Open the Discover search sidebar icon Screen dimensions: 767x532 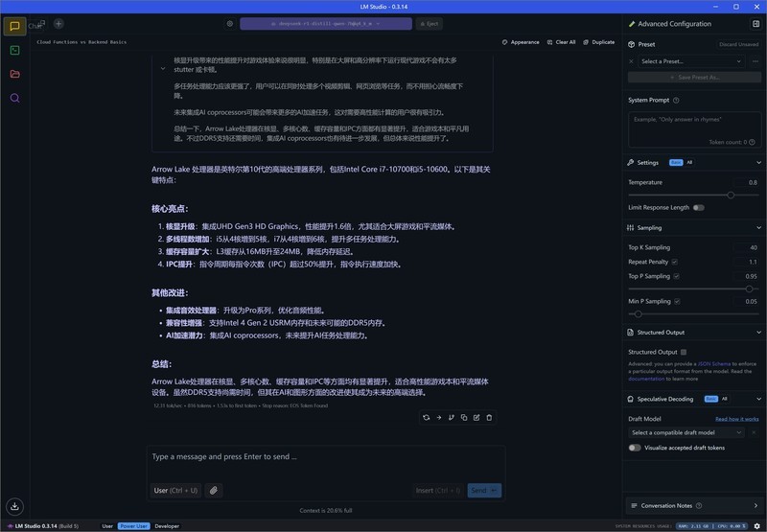point(14,98)
